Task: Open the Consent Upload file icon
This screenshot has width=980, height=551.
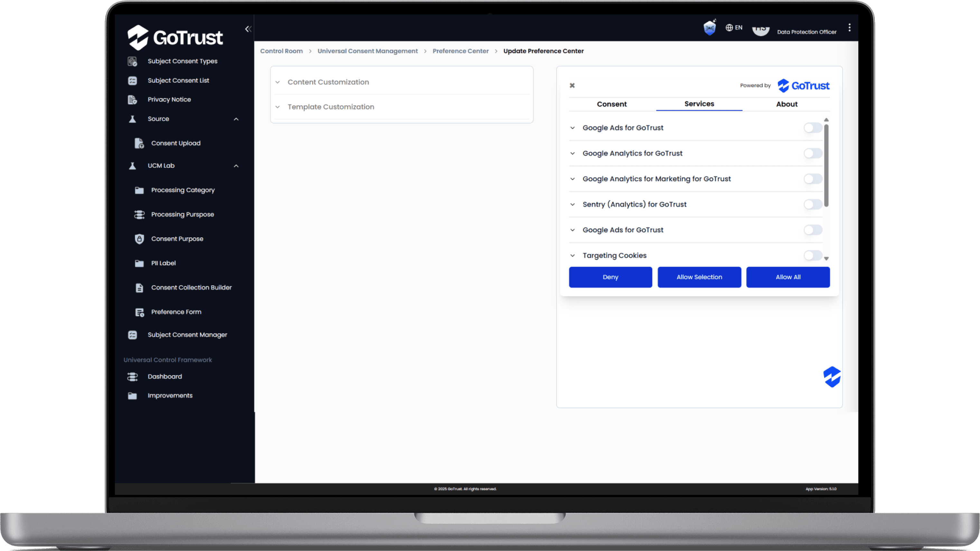Action: tap(139, 143)
